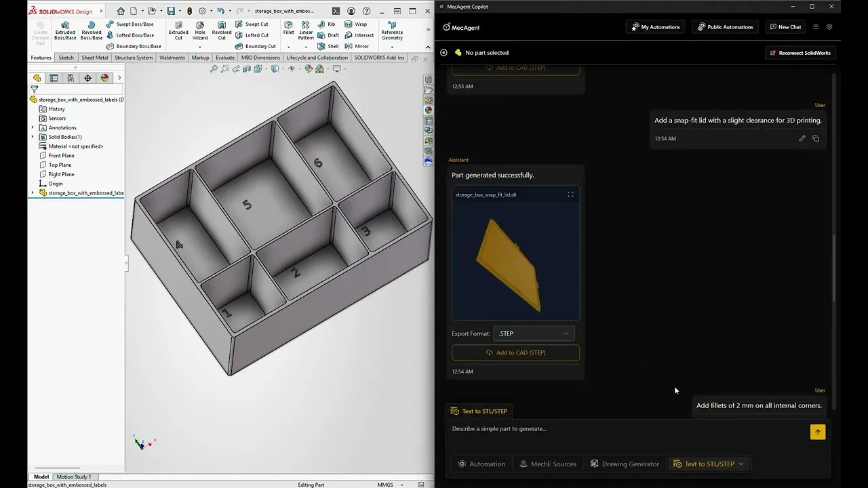Select the Revolved Boss/Base tool
The image size is (868, 488).
[92, 30]
